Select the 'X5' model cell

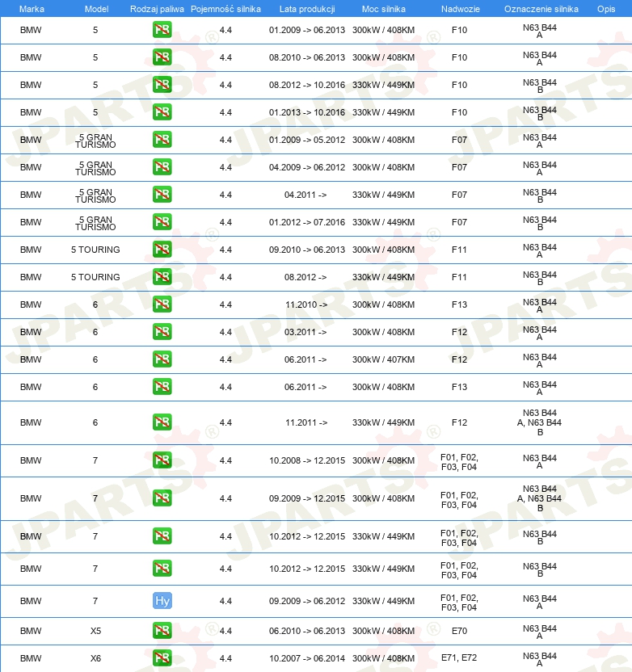(x=95, y=631)
